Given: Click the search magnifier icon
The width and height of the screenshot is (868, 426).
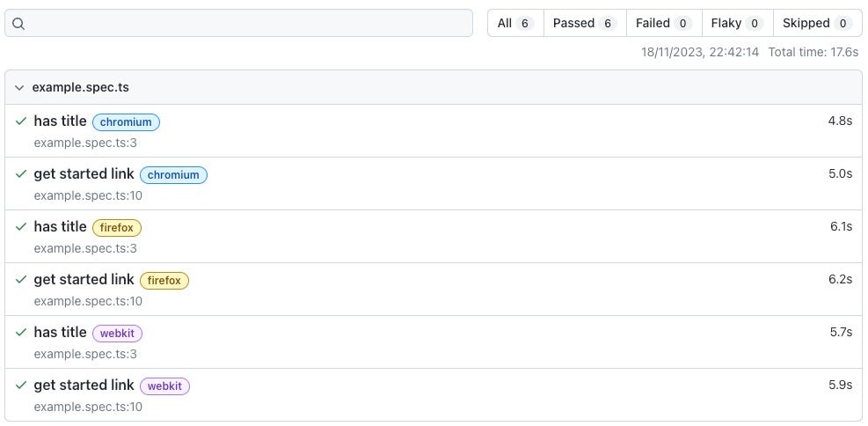Looking at the screenshot, I should coord(18,23).
